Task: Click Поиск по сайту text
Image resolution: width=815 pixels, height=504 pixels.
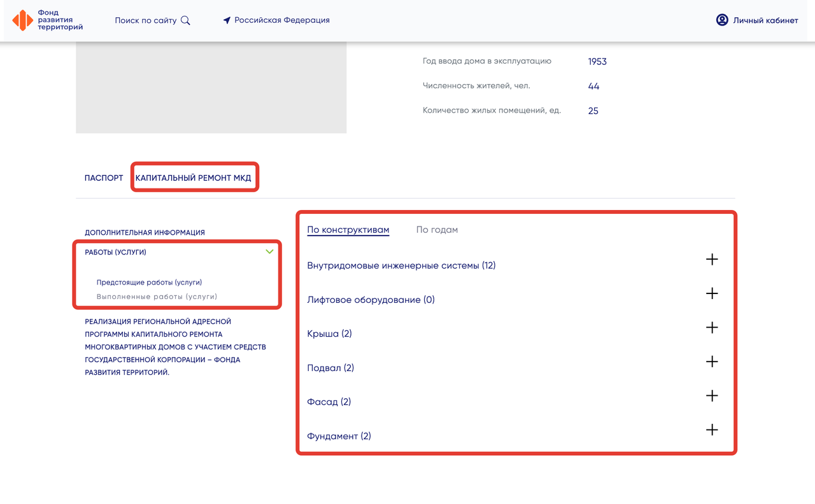Action: pyautogui.click(x=146, y=20)
